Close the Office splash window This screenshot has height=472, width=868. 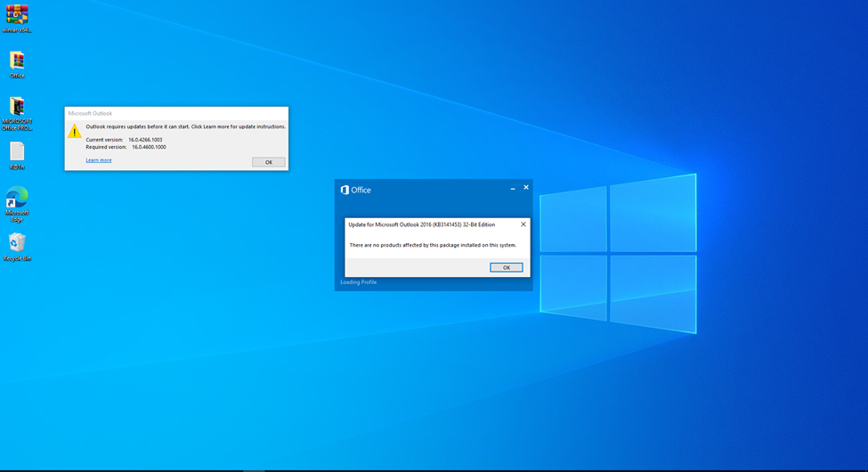point(526,188)
